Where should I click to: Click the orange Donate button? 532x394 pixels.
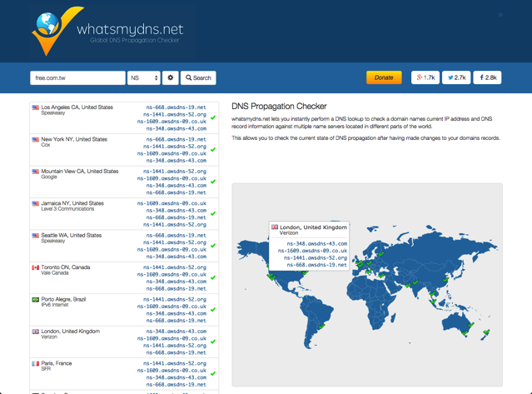pyautogui.click(x=384, y=77)
